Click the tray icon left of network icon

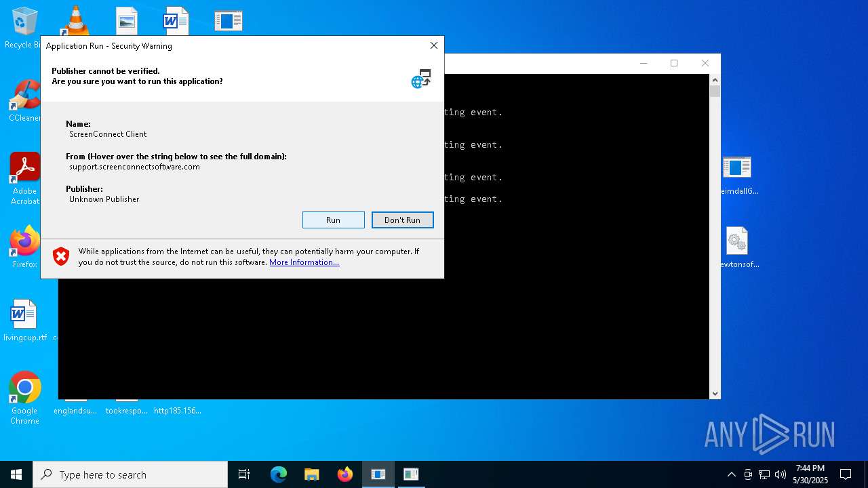pos(748,474)
